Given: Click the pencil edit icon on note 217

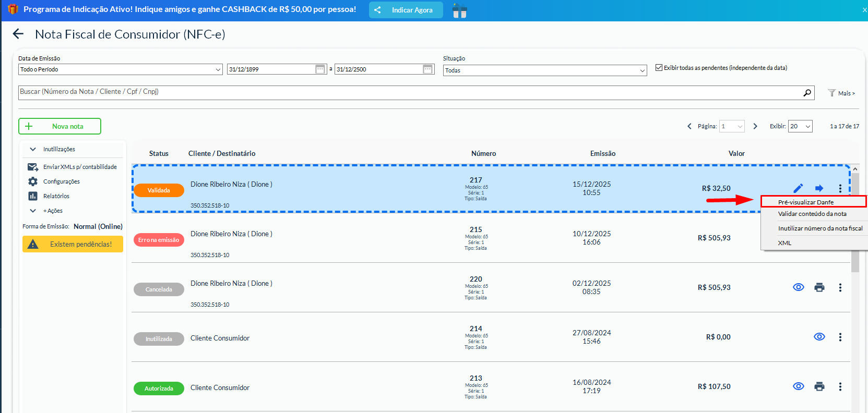Looking at the screenshot, I should pyautogui.click(x=798, y=188).
